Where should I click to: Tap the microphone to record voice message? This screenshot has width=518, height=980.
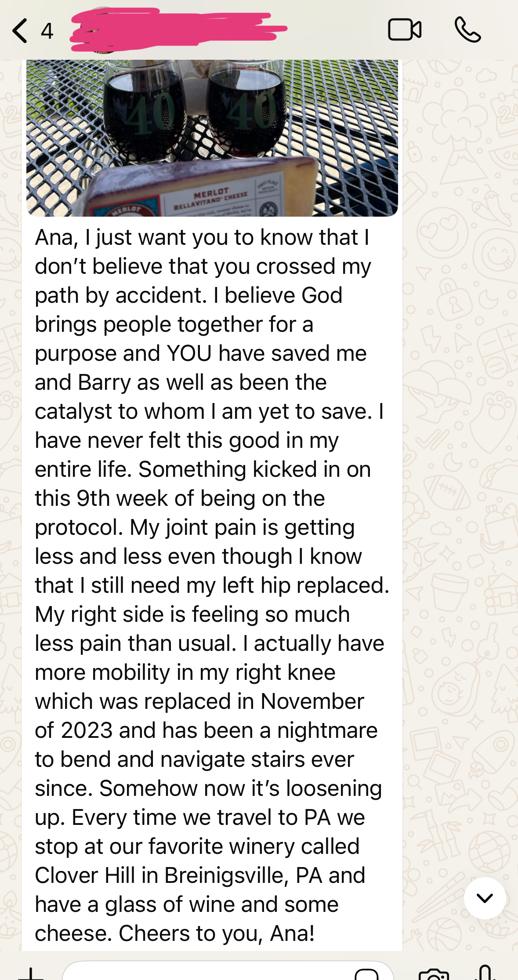pos(485,973)
